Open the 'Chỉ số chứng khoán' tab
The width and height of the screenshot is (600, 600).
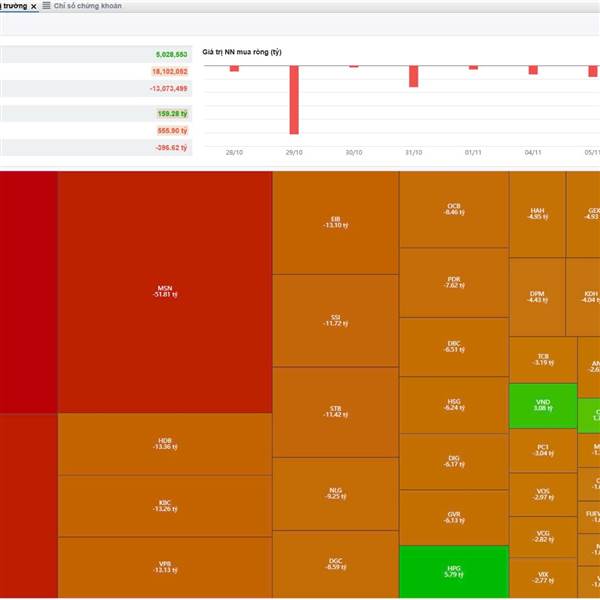[x=88, y=6]
